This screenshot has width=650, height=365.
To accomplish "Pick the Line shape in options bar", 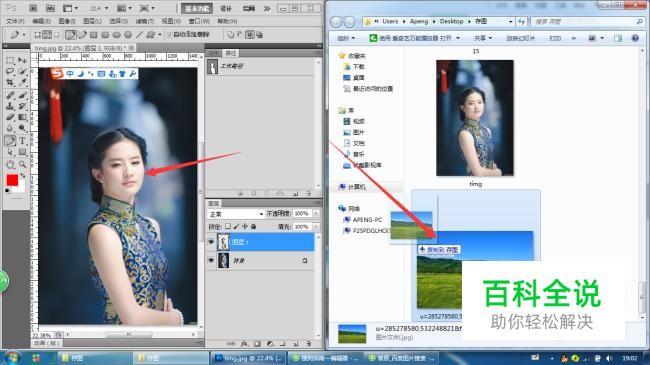I will coord(140,35).
